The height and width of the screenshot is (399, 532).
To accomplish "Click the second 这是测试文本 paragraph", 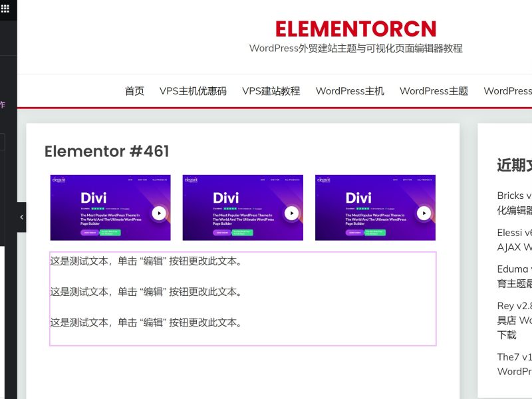I will coord(146,292).
